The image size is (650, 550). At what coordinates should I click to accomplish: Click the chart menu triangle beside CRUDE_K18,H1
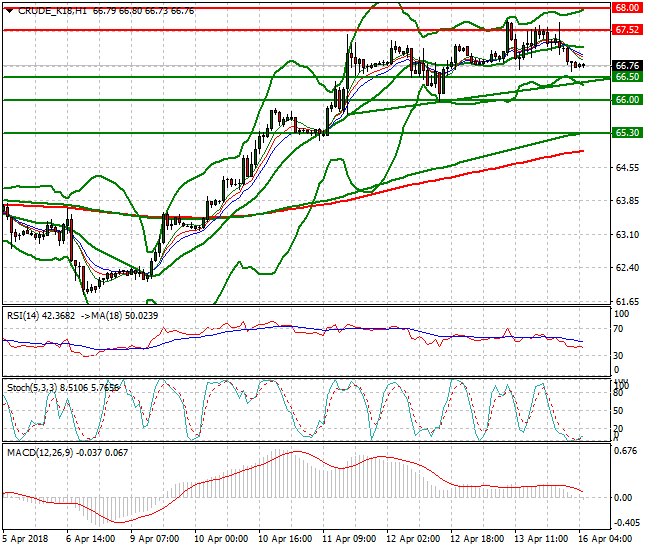point(9,11)
